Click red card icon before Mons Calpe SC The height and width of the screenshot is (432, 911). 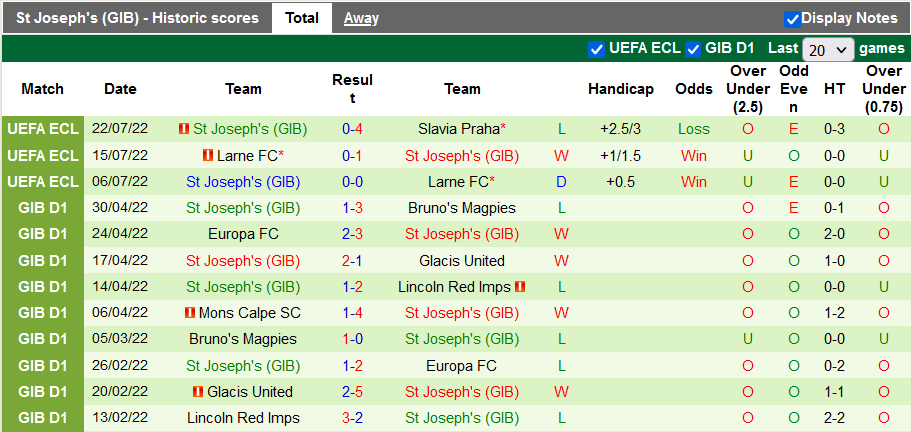pyautogui.click(x=190, y=313)
